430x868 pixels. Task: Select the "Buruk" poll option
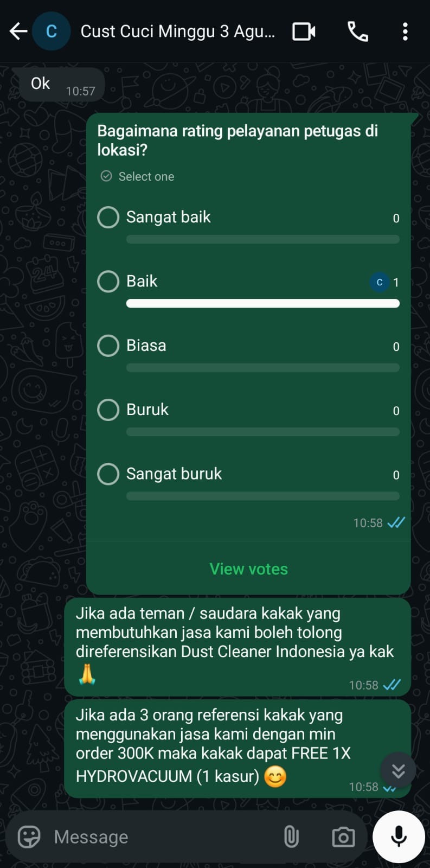(248, 417)
